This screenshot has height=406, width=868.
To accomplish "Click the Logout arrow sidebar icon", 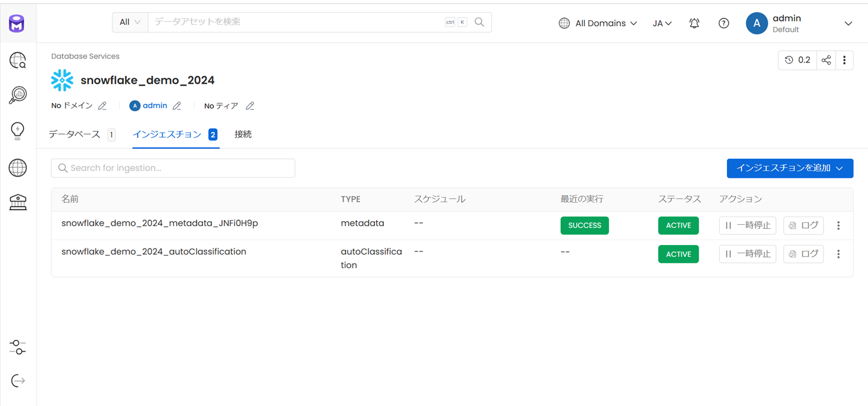I will [x=18, y=381].
